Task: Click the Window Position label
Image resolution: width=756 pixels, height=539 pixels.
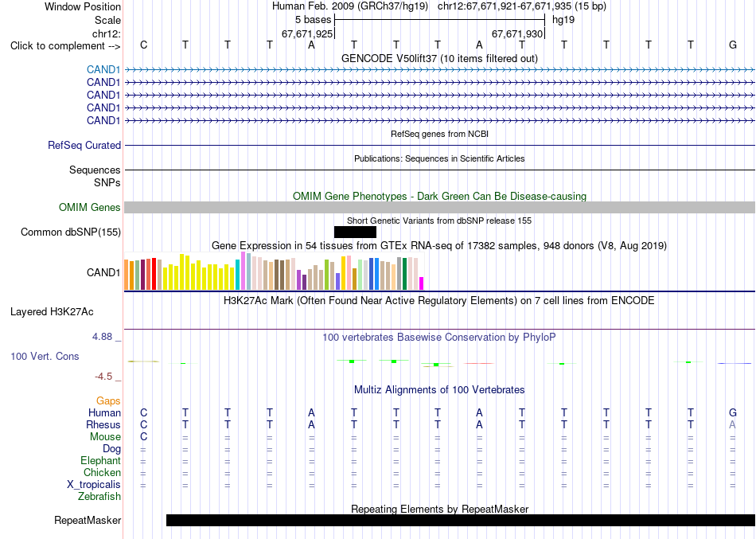Action: [x=83, y=6]
